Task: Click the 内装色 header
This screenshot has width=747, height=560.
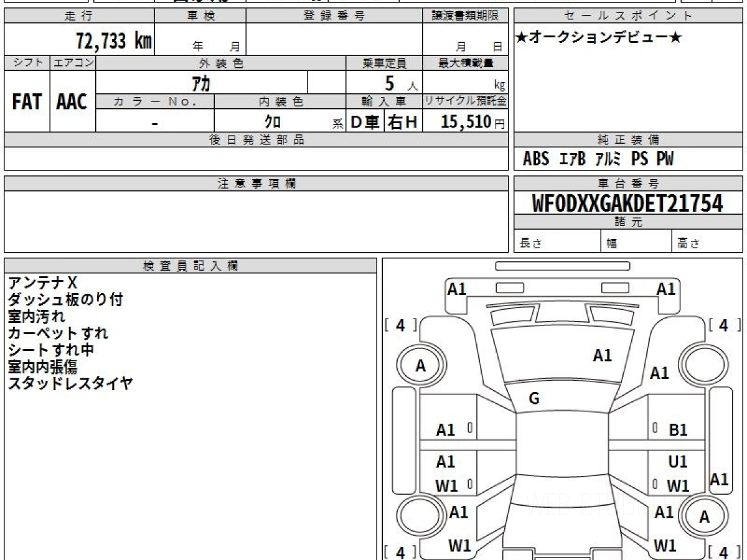Action: tap(280, 101)
